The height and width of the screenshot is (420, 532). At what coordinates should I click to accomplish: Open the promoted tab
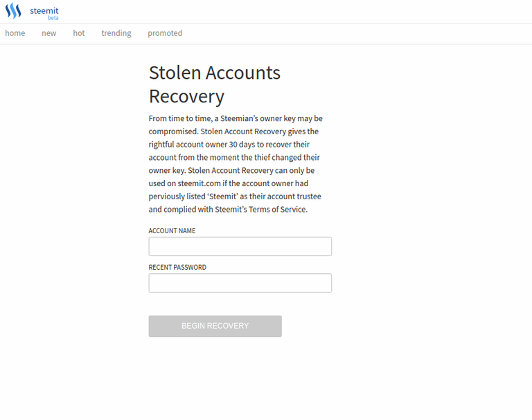point(165,33)
